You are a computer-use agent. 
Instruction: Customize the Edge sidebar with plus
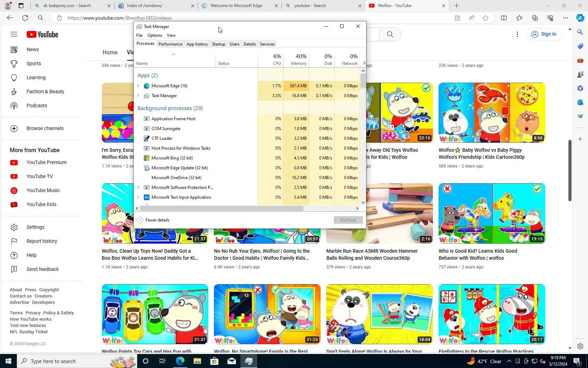580,139
